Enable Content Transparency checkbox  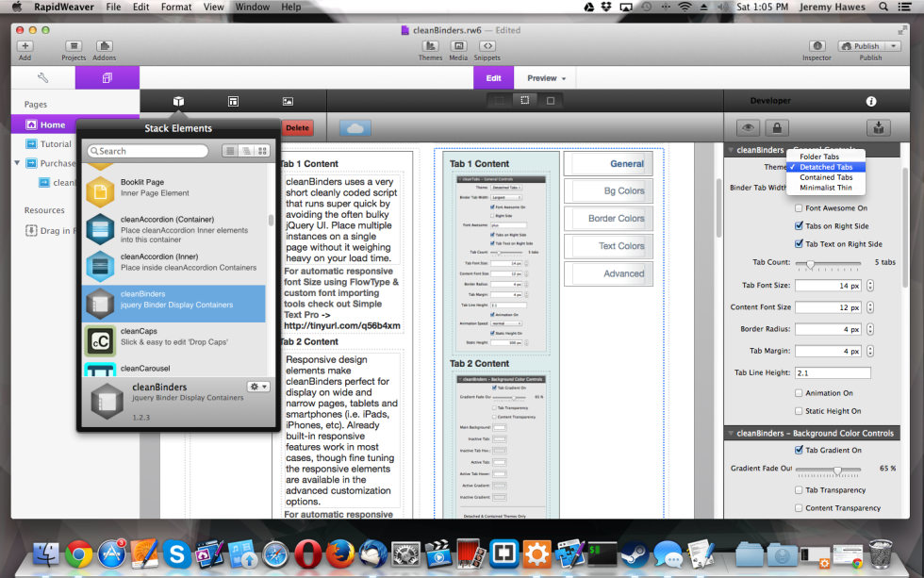coord(800,507)
